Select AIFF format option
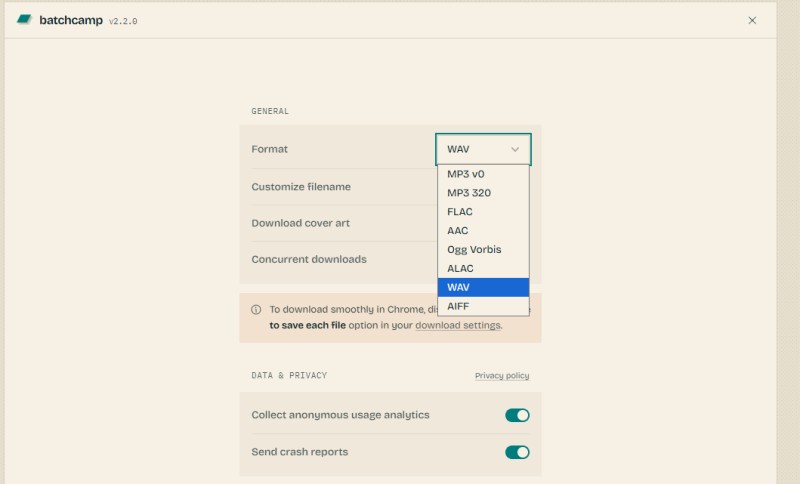 click(483, 306)
